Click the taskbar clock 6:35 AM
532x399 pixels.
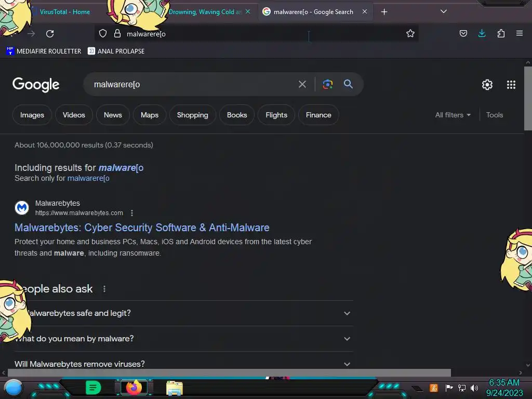click(504, 388)
